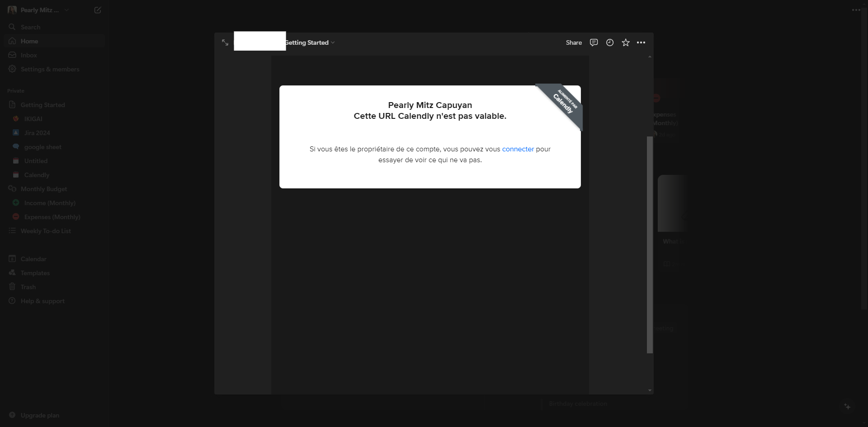Open the page three-dot options menu
Viewport: 868px width, 427px height.
641,42
